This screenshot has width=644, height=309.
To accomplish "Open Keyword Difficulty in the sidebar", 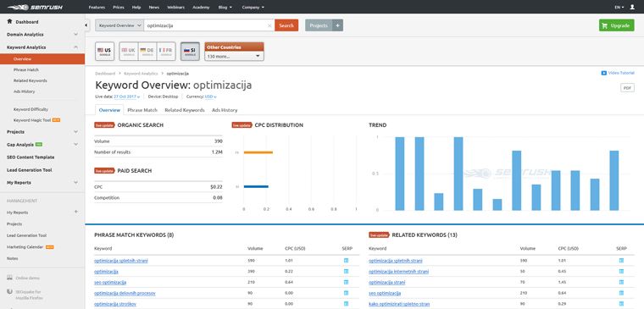I will 31,109.
